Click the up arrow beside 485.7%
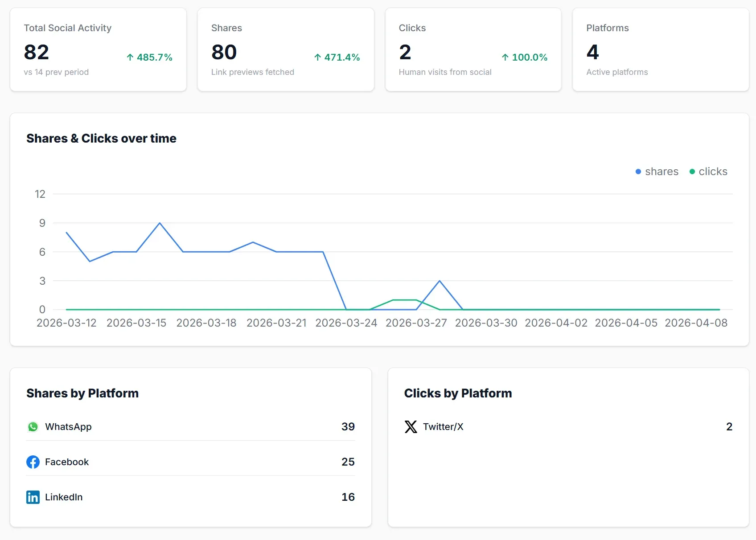This screenshot has height=540, width=756. coord(130,57)
